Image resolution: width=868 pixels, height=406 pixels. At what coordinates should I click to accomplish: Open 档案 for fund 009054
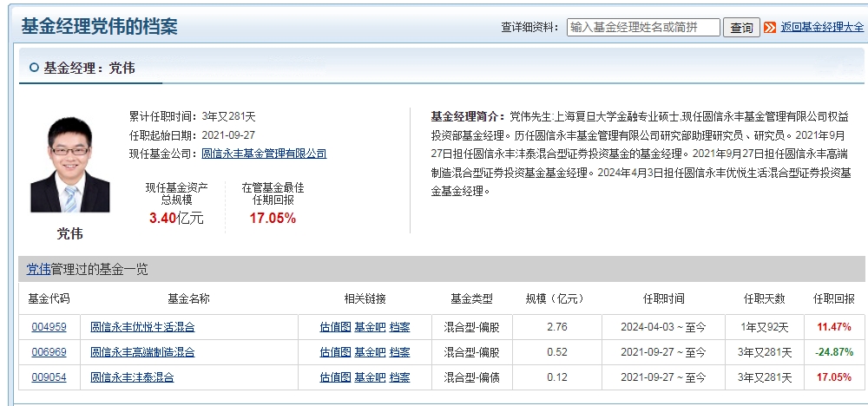tap(399, 377)
